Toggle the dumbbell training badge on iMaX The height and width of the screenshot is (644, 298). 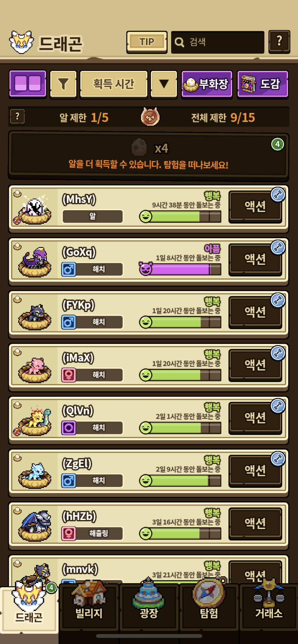pos(278,353)
